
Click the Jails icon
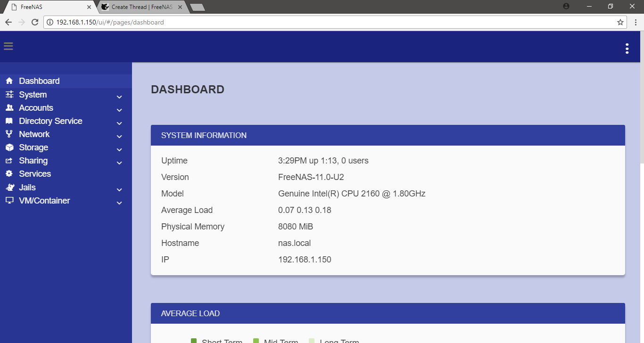[x=10, y=187]
